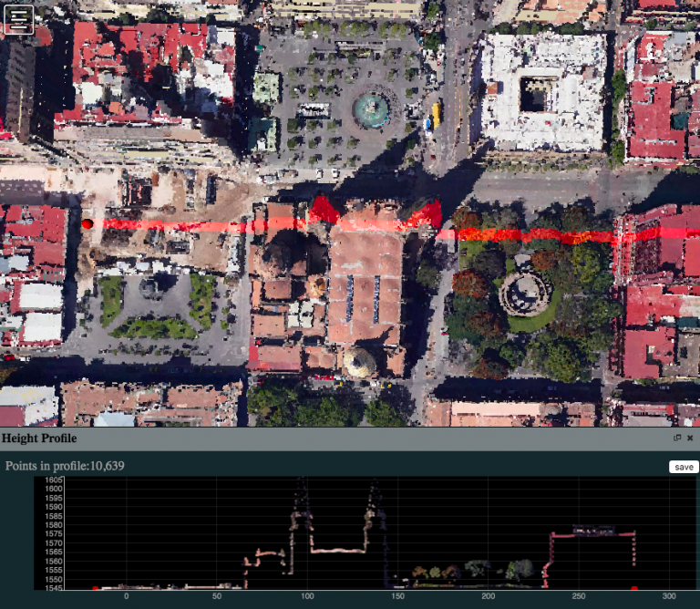Click the left red marker in profile chart
700x609 pixels.
pyautogui.click(x=95, y=588)
